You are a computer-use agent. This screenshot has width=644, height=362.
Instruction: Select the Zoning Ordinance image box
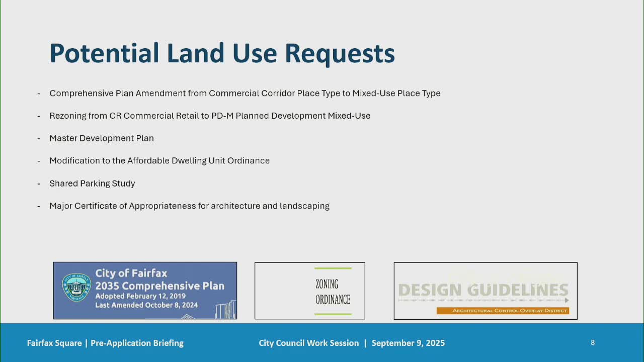tap(310, 291)
